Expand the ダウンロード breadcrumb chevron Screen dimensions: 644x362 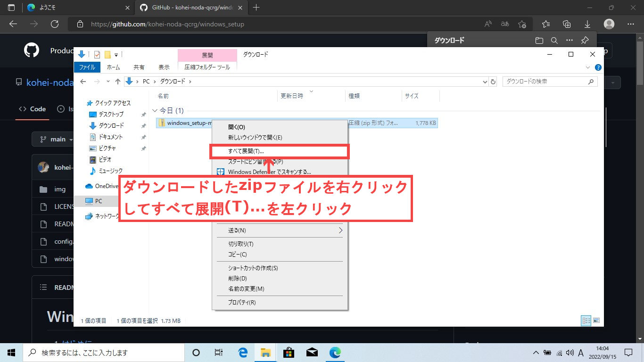coord(190,82)
